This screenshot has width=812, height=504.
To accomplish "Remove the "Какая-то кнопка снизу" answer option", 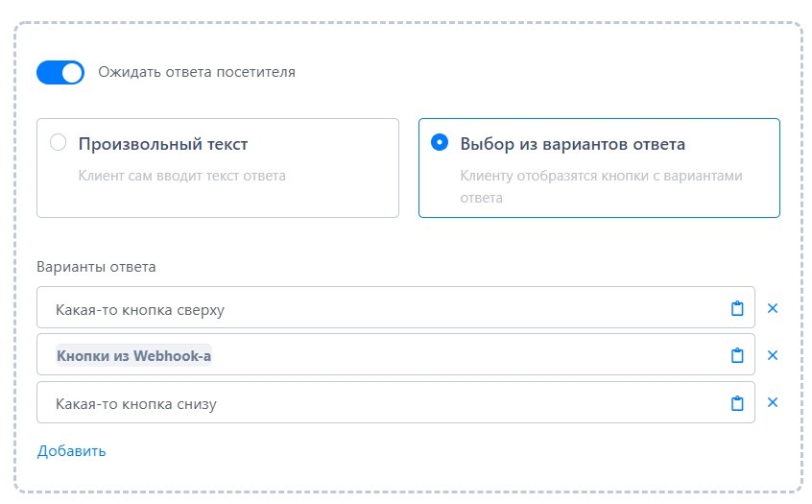I will click(x=773, y=403).
